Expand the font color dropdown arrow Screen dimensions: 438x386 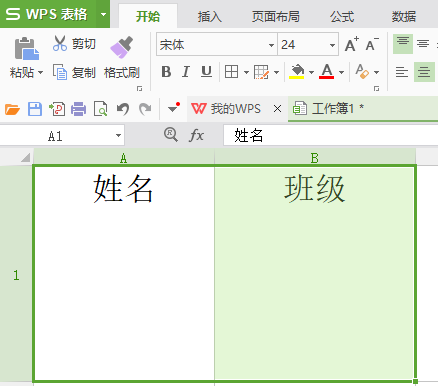341,72
